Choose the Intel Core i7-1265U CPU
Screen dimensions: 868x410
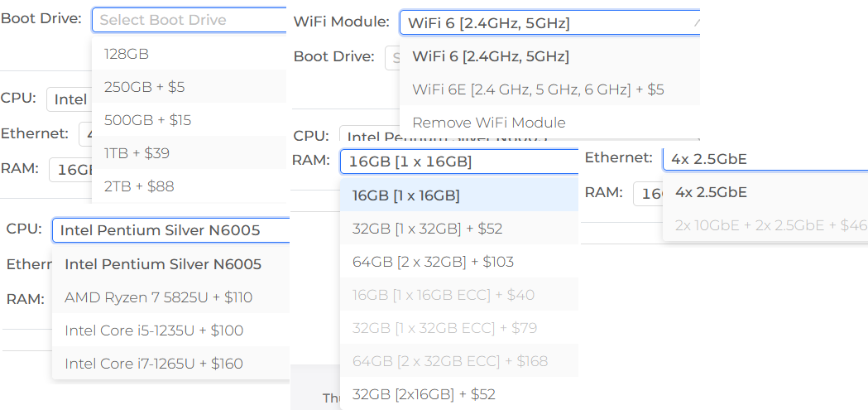(154, 364)
